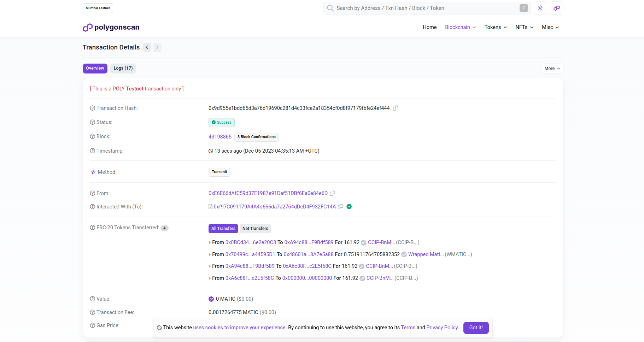Click the Gas Price help icon

tap(93, 325)
